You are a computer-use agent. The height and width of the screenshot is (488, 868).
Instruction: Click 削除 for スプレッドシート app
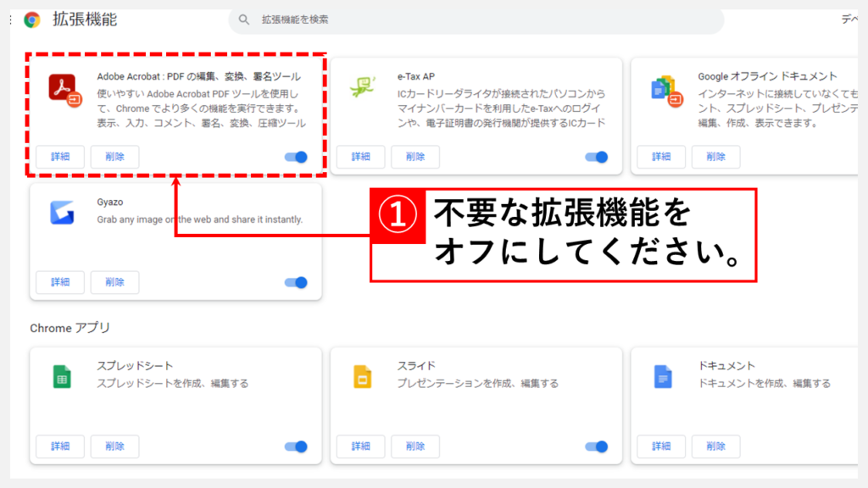click(114, 446)
